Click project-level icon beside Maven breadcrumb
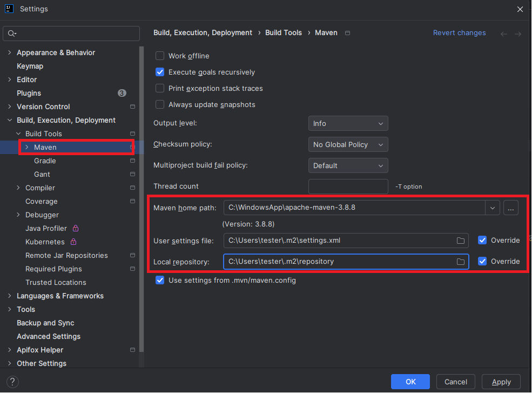Image resolution: width=532 pixels, height=393 pixels. (x=347, y=33)
